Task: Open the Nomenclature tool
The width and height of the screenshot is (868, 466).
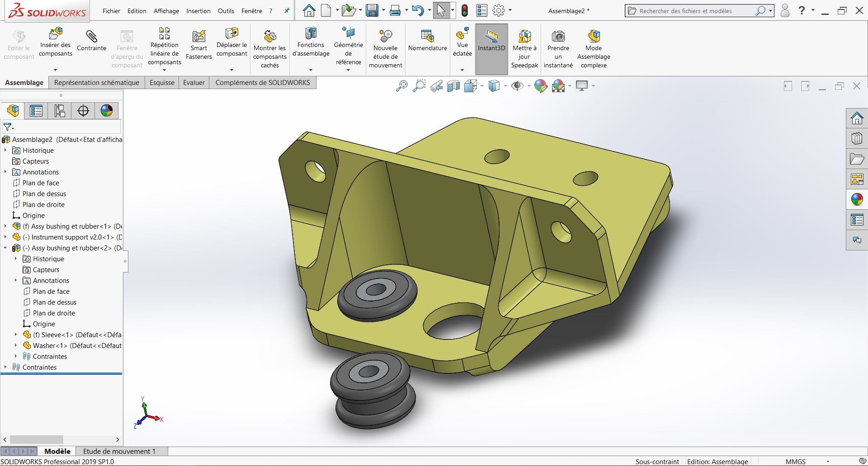Action: [427, 41]
